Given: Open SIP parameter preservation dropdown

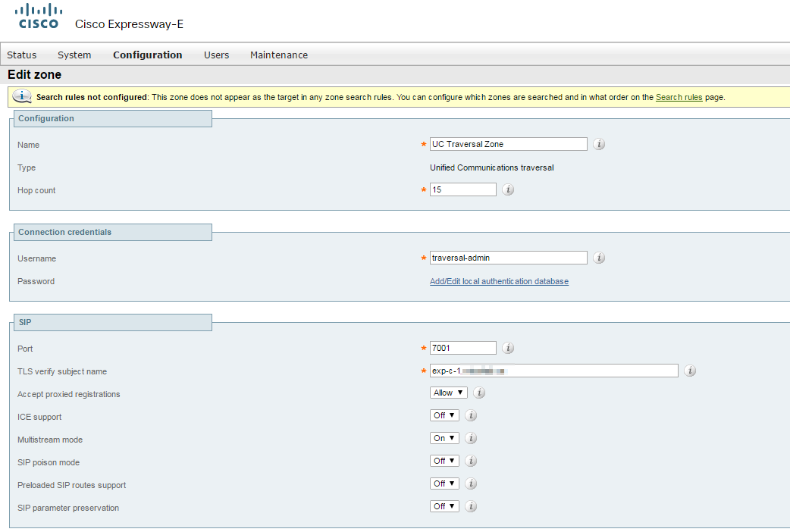Looking at the screenshot, I should pos(444,506).
